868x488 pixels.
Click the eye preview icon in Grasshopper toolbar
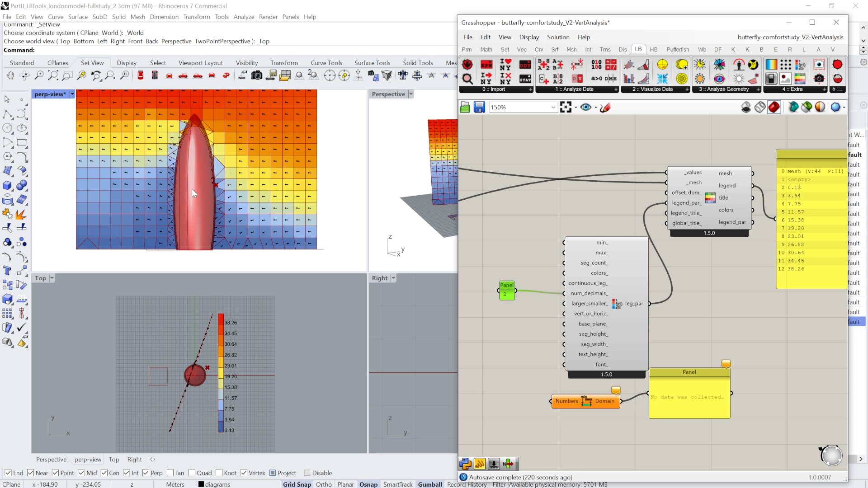pyautogui.click(x=586, y=107)
